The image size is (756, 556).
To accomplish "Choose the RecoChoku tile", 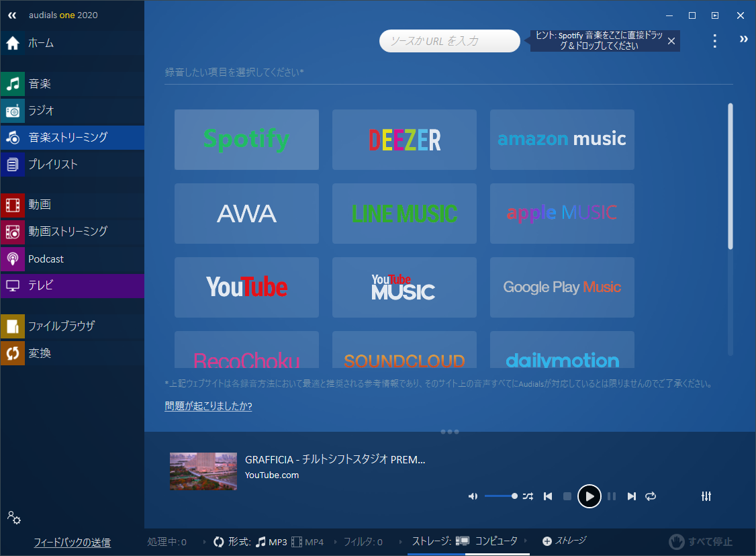I will click(x=246, y=350).
